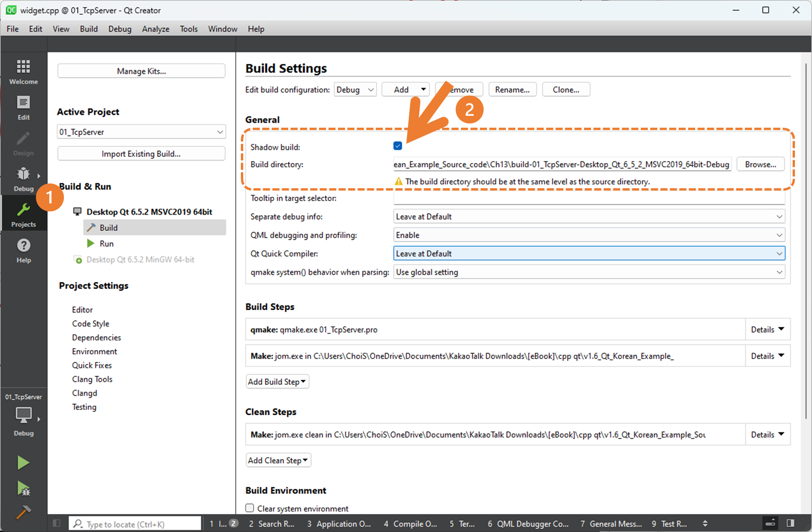Open Dependencies project settings
The height and width of the screenshot is (532, 812).
[97, 338]
